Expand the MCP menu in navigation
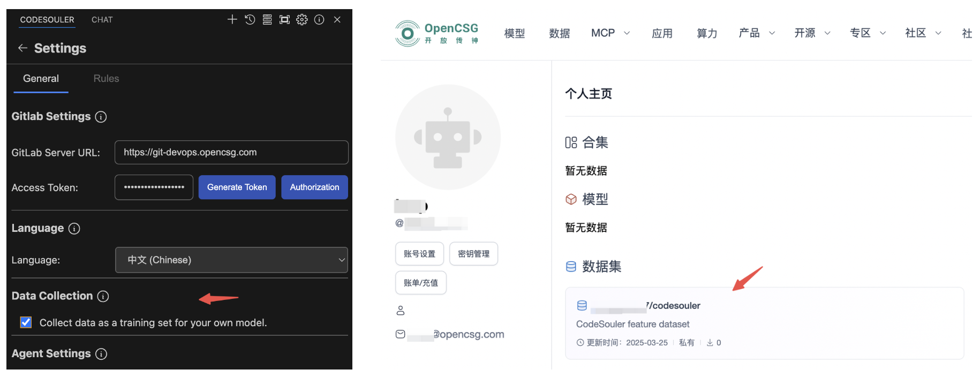This screenshot has height=377, width=980. pyautogui.click(x=610, y=33)
